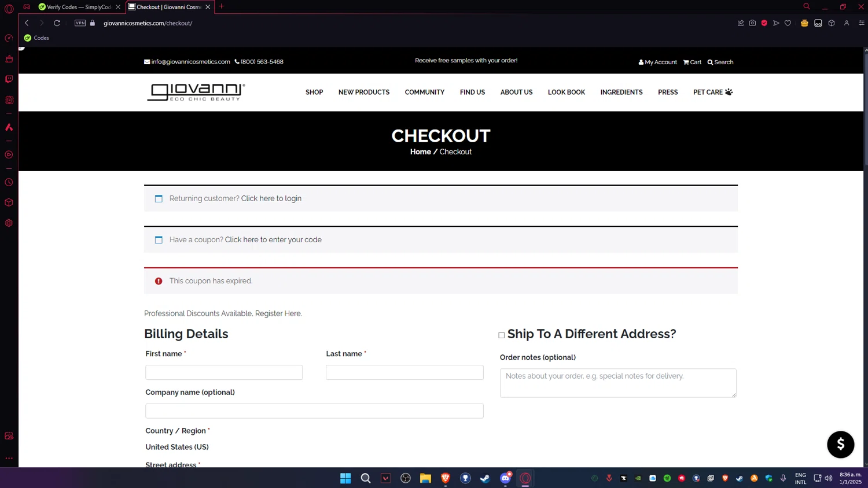The width and height of the screenshot is (868, 488).
Task: Open the SHOP menu
Action: (314, 93)
